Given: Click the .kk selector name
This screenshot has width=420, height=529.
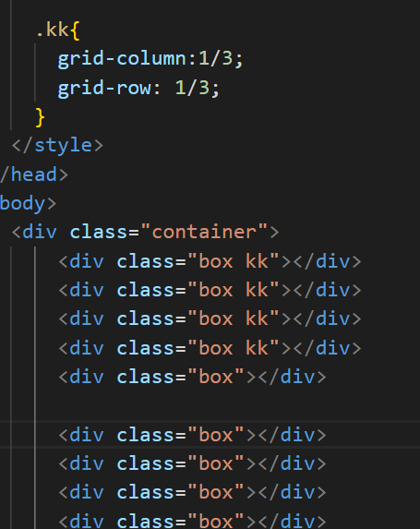Looking at the screenshot, I should (53, 30).
